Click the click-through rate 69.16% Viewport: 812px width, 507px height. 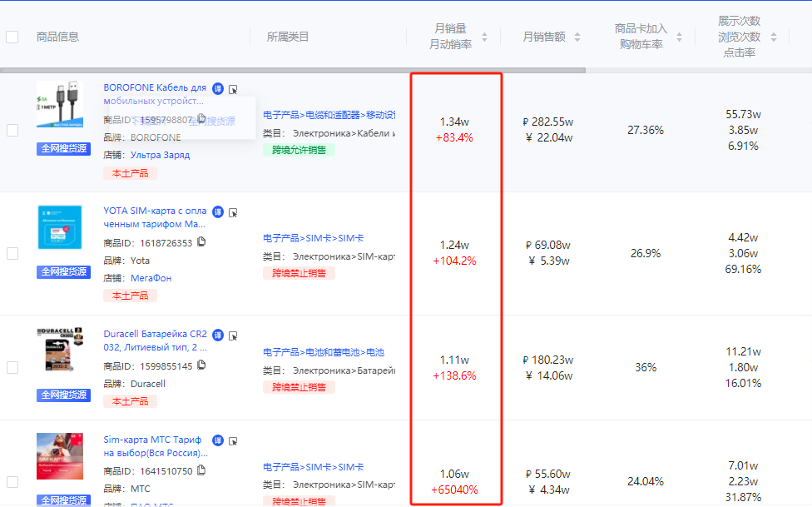pyautogui.click(x=743, y=270)
